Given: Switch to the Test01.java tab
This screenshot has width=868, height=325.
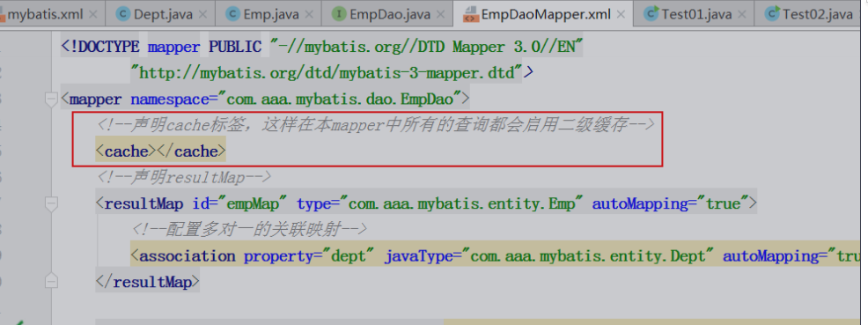Looking at the screenshot, I should coord(696,14).
